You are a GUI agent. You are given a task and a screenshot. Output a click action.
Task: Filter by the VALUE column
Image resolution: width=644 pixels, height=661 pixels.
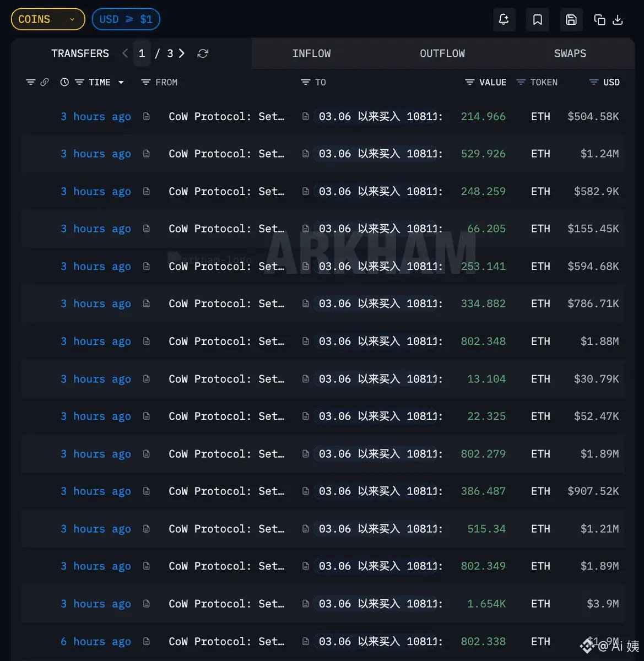[470, 82]
